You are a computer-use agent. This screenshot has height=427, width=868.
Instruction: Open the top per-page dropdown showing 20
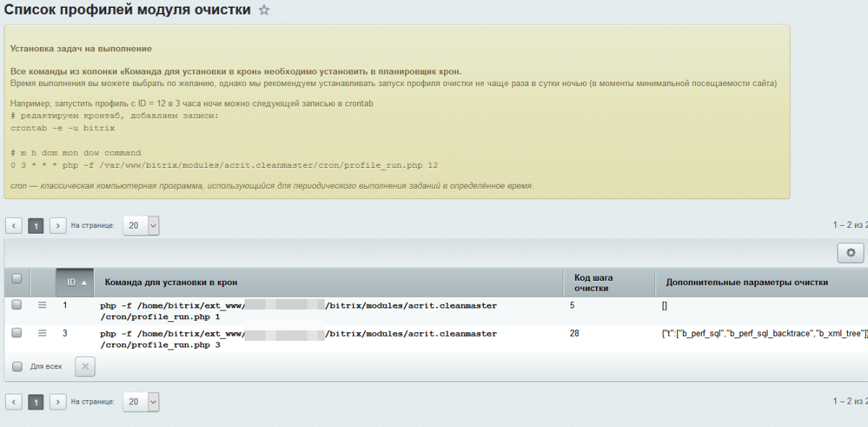(x=141, y=226)
